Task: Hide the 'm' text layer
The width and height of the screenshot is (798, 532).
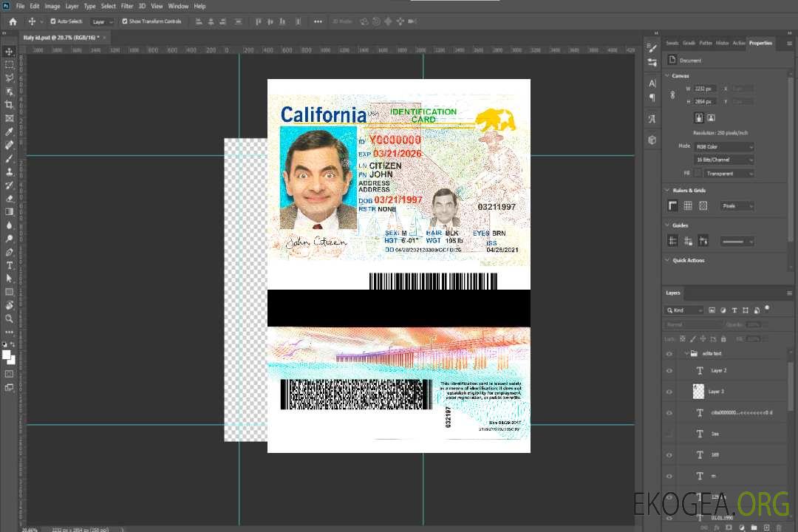Action: (x=669, y=476)
